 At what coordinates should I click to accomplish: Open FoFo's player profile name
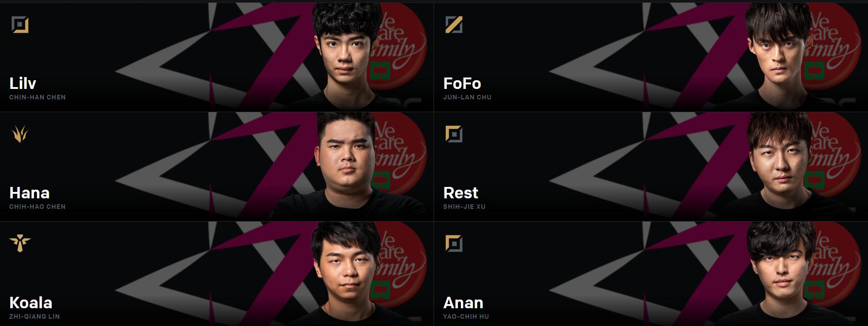(x=462, y=83)
